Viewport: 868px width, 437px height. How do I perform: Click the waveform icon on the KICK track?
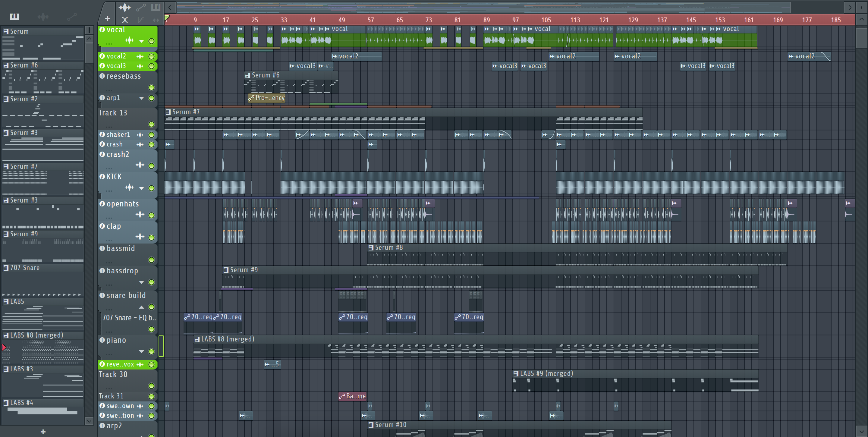pyautogui.click(x=129, y=187)
